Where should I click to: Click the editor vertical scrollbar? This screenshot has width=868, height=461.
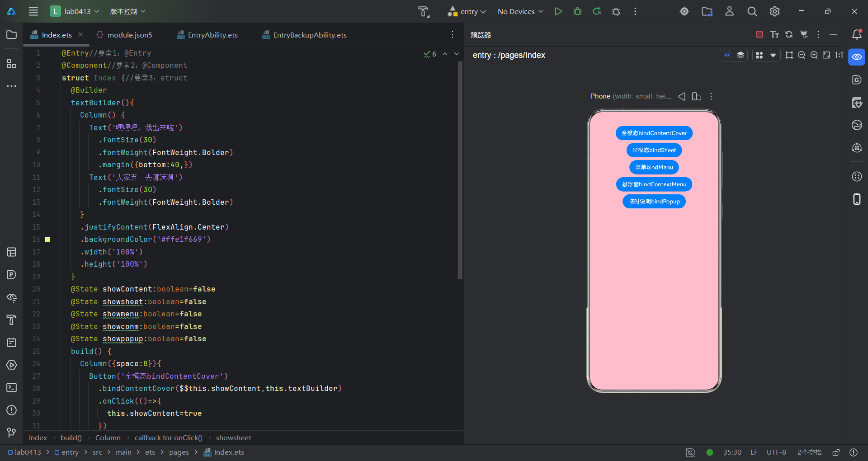pyautogui.click(x=460, y=170)
